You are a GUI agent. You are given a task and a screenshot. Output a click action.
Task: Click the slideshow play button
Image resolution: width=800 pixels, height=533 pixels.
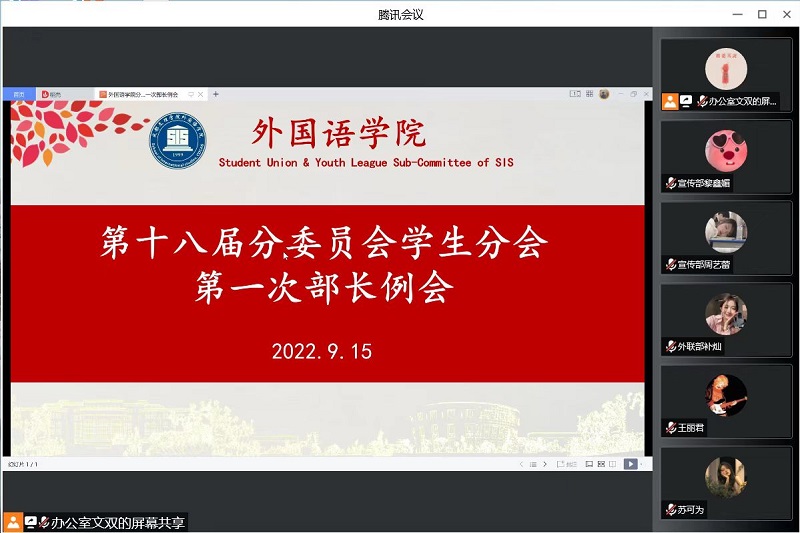coord(630,464)
